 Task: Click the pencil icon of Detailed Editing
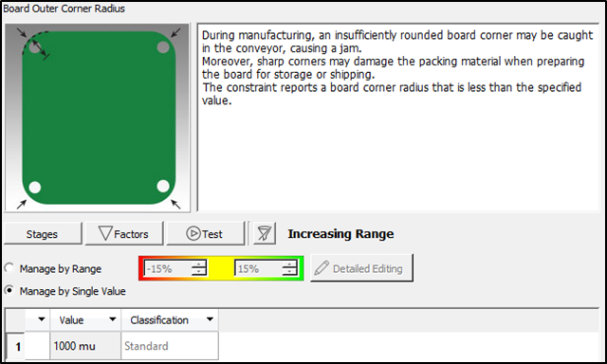coord(322,268)
